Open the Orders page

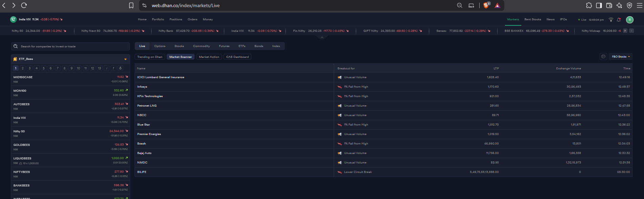tap(192, 20)
